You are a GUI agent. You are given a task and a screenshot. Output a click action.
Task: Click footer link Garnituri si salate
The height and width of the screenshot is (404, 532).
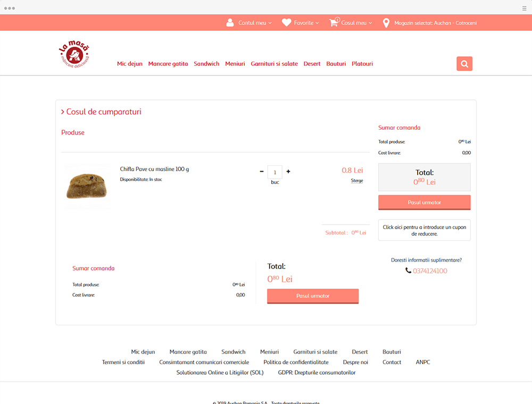point(315,352)
